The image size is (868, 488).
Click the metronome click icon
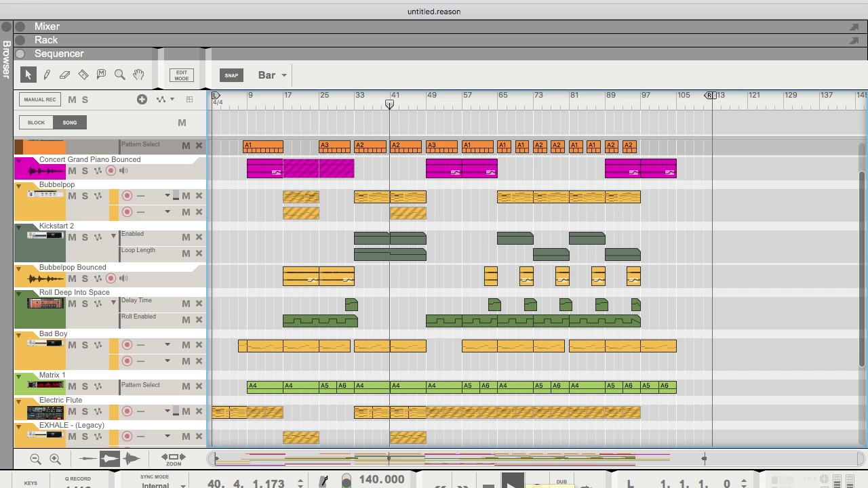[x=323, y=481]
